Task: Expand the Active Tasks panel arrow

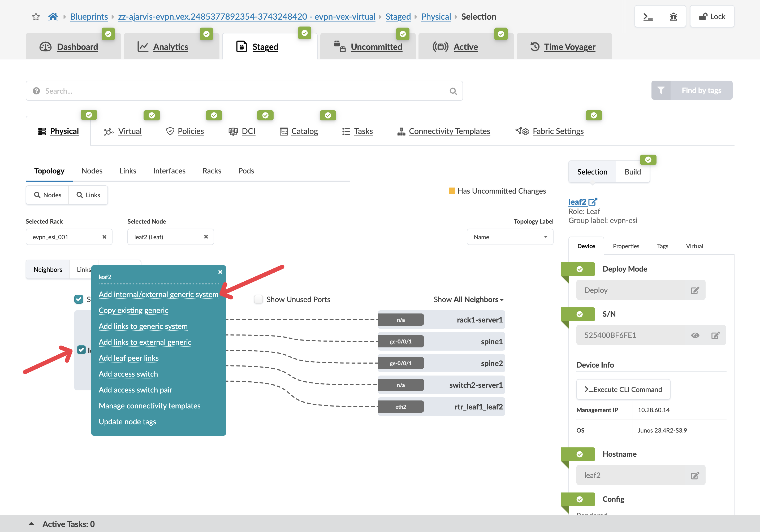Action: (32, 524)
